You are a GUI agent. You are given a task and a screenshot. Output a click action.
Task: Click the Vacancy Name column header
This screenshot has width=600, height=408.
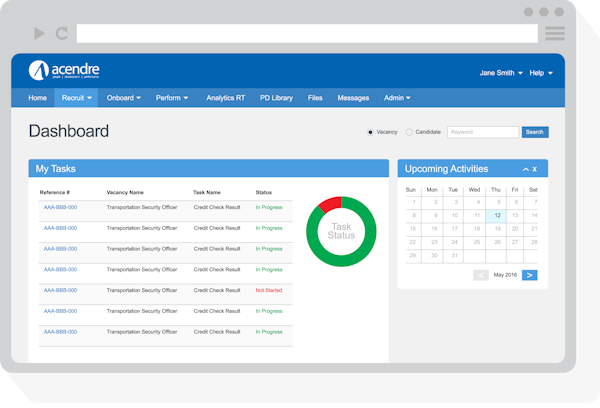(x=125, y=192)
